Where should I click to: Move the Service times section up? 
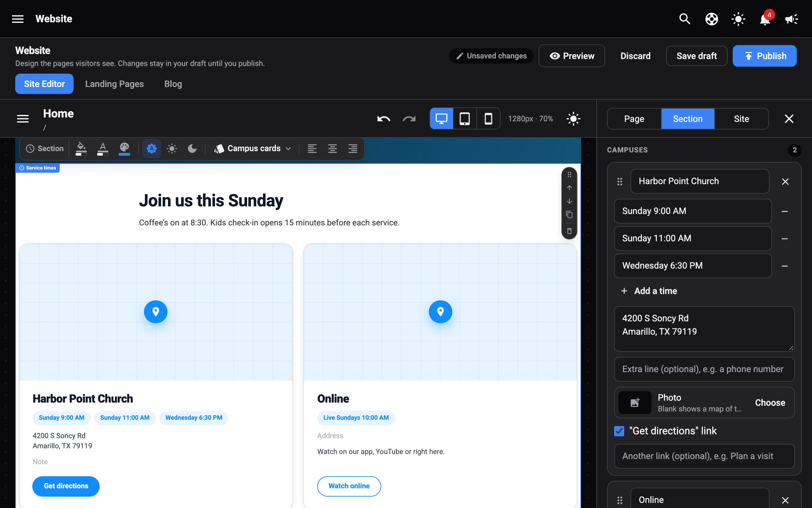pyautogui.click(x=569, y=188)
